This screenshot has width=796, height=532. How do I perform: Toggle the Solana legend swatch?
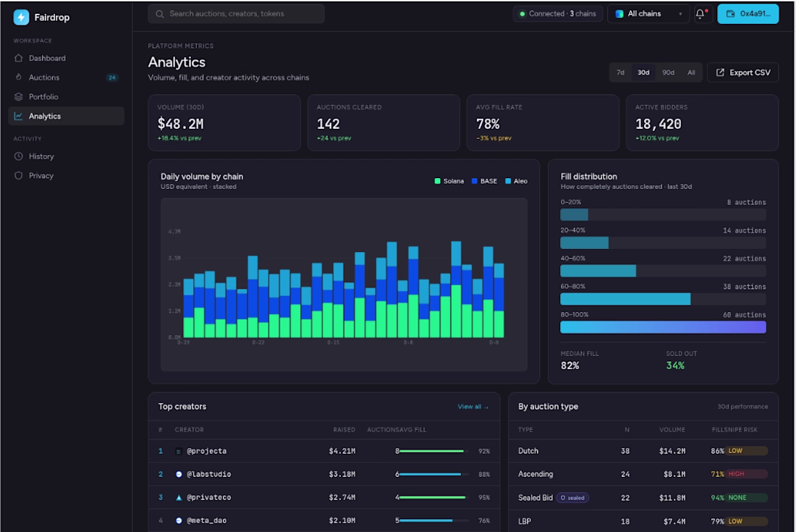click(438, 181)
